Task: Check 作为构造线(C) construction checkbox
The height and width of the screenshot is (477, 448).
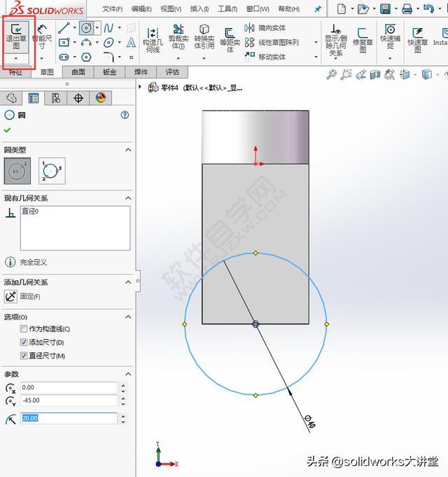Action: pyautogui.click(x=24, y=329)
